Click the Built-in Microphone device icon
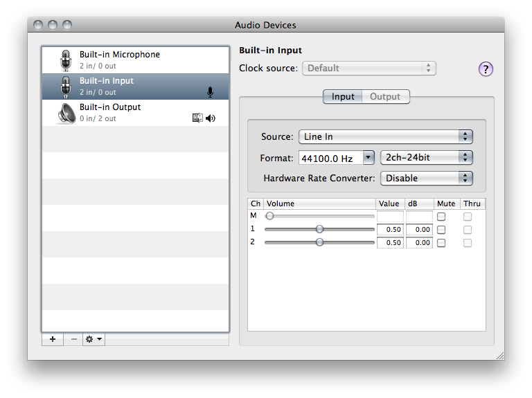 (x=66, y=60)
